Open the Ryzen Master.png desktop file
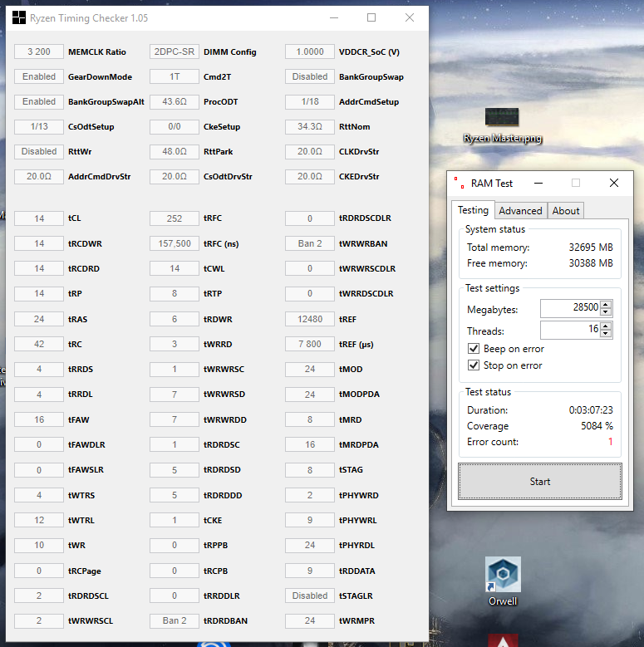 tap(502, 125)
